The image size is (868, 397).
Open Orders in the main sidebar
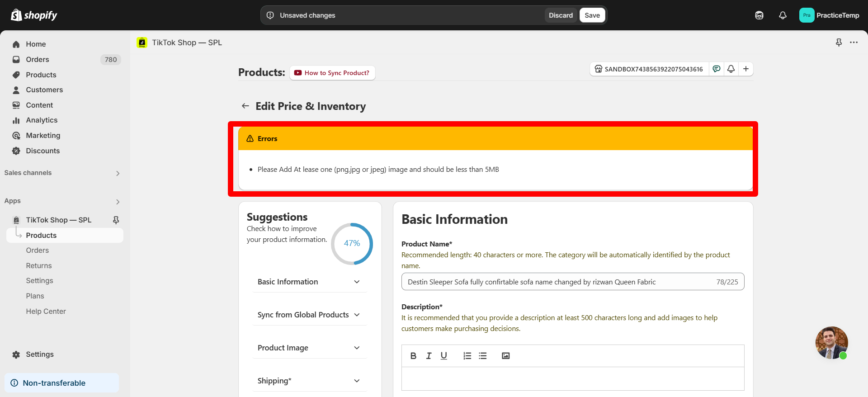click(38, 59)
